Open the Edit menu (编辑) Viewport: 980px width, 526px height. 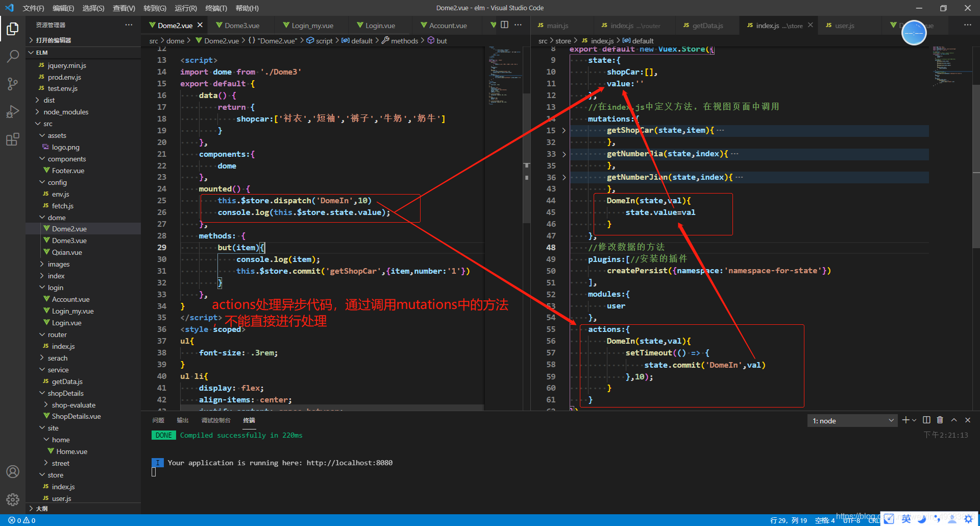(63, 8)
